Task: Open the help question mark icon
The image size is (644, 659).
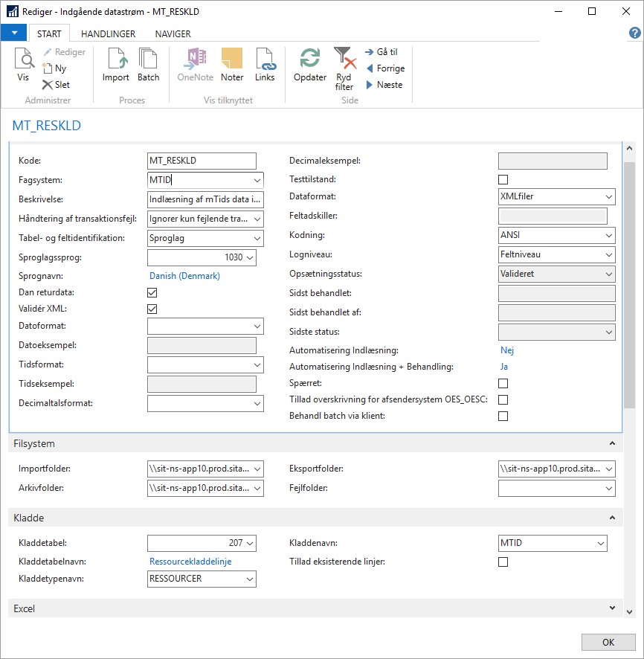Action: [634, 33]
